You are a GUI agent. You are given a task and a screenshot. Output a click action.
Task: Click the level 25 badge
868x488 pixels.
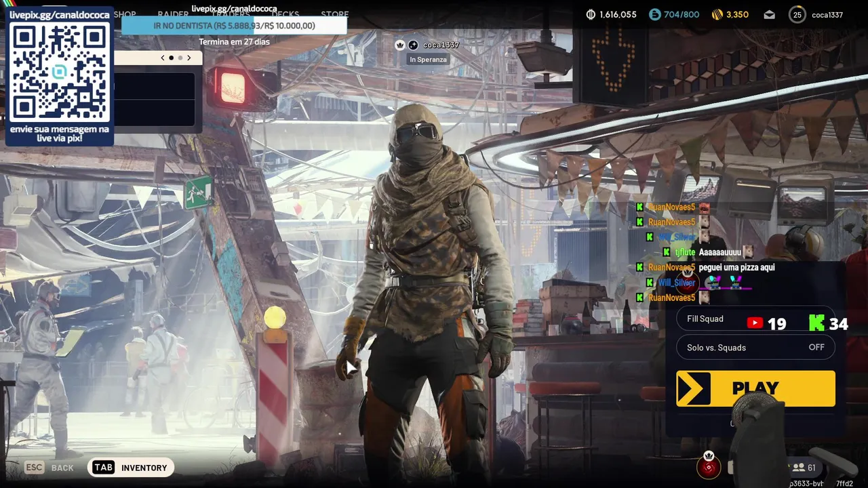[797, 14]
